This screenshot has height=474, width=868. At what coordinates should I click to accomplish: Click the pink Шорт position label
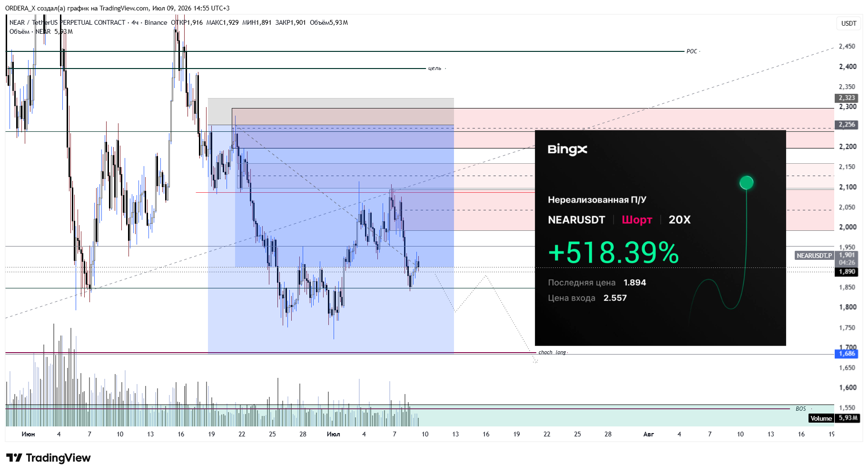pos(637,220)
